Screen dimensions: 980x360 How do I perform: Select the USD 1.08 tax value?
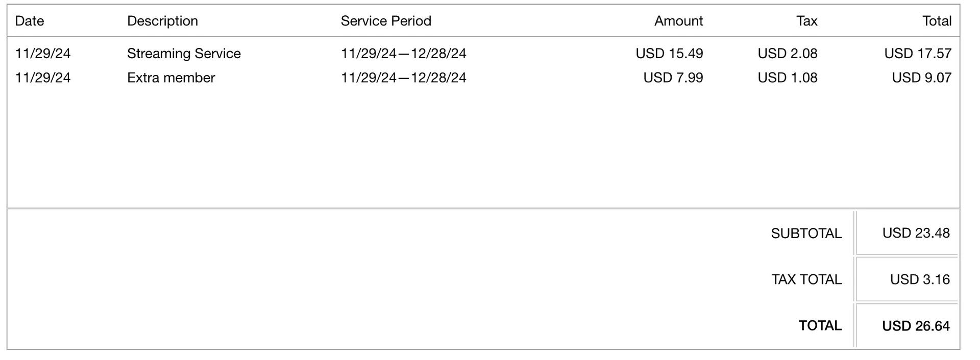click(787, 78)
